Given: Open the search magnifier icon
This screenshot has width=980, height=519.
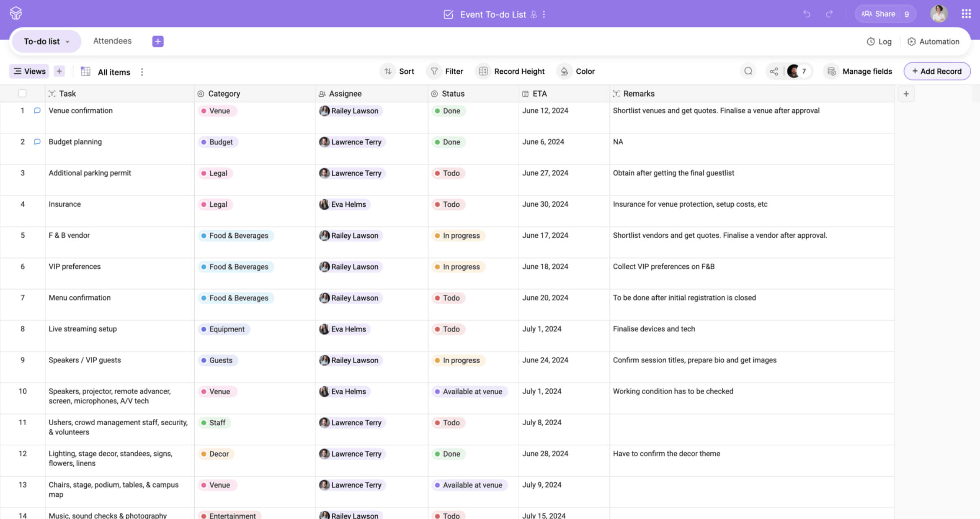Looking at the screenshot, I should [748, 71].
